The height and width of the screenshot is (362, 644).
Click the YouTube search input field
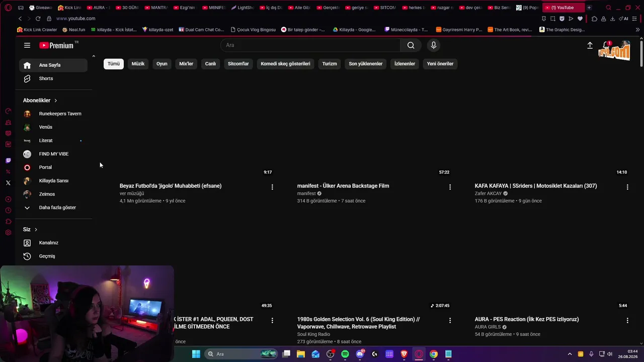tap(310, 45)
